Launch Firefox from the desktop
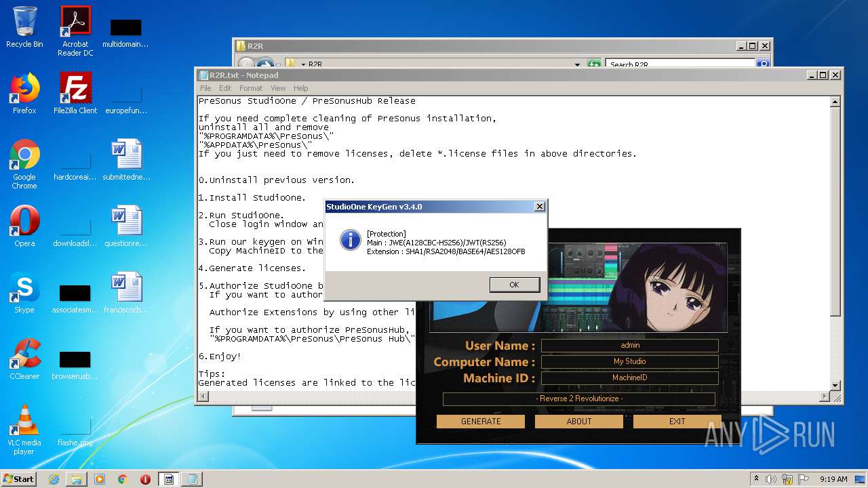This screenshot has height=488, width=868. click(x=24, y=94)
